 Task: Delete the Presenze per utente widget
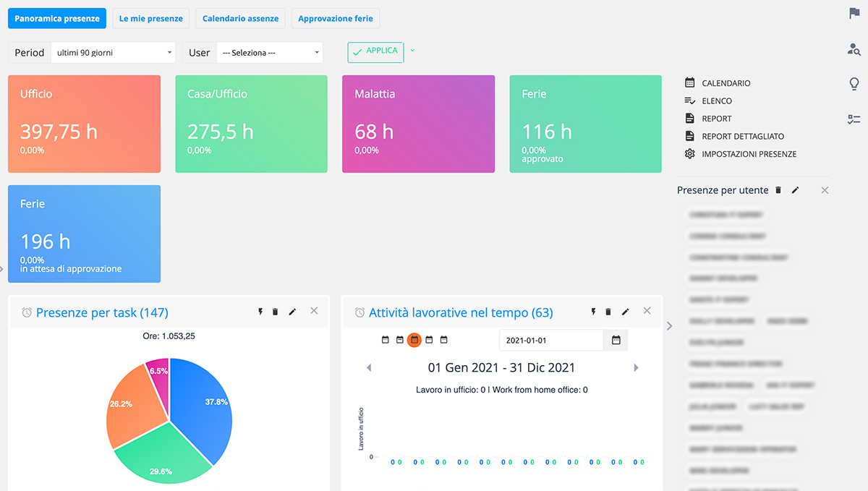click(x=778, y=190)
